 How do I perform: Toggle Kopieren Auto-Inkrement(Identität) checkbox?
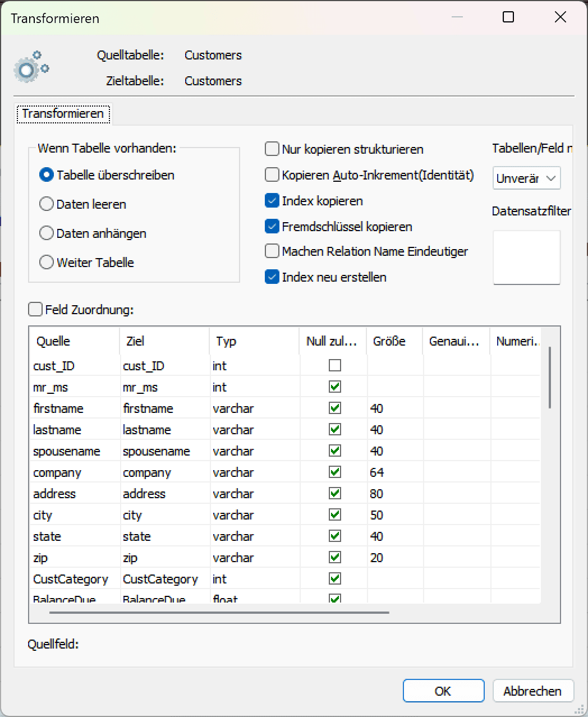coord(272,175)
